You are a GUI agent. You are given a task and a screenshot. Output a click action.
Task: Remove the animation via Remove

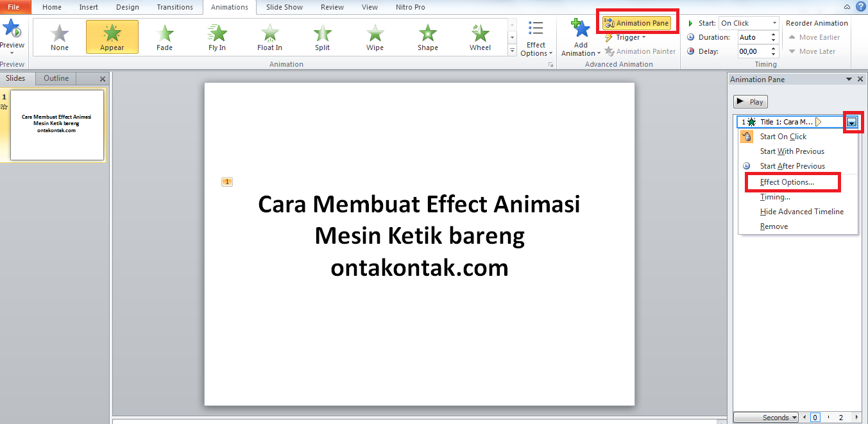tap(774, 226)
